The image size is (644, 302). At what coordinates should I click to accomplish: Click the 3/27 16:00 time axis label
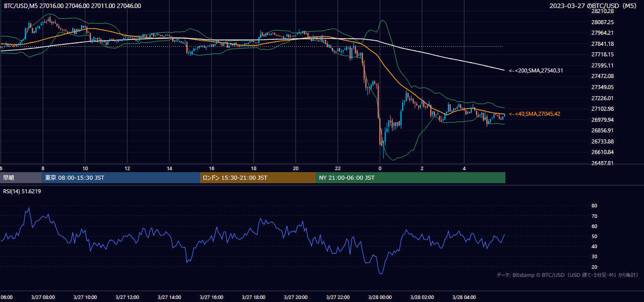[x=211, y=297]
